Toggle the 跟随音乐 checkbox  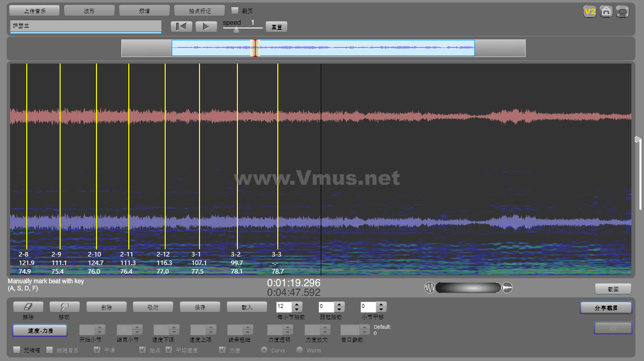click(50, 349)
